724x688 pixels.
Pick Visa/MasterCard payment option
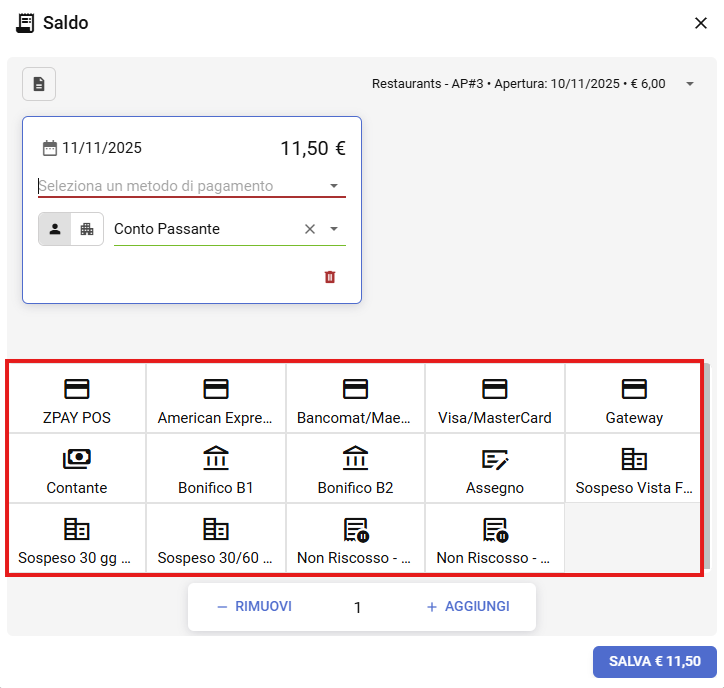(494, 399)
